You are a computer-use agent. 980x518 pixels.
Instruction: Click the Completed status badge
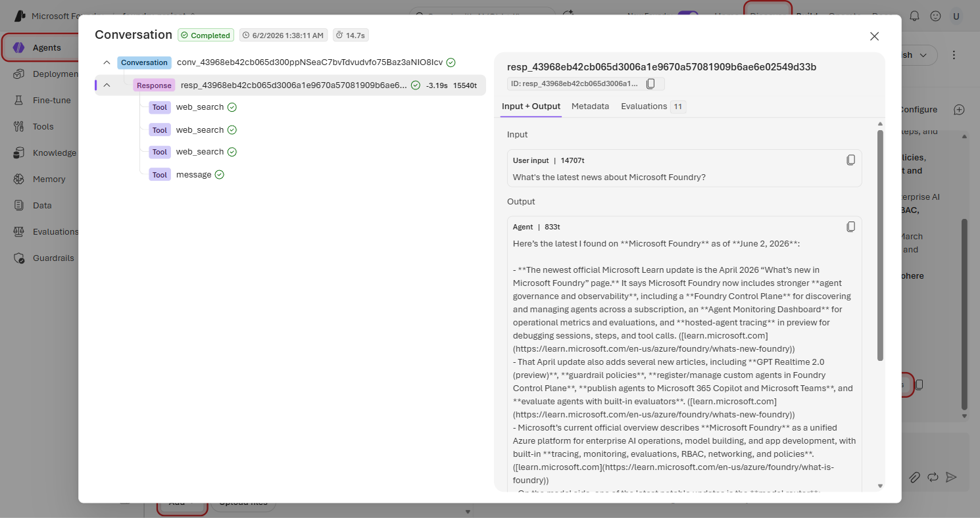point(206,35)
